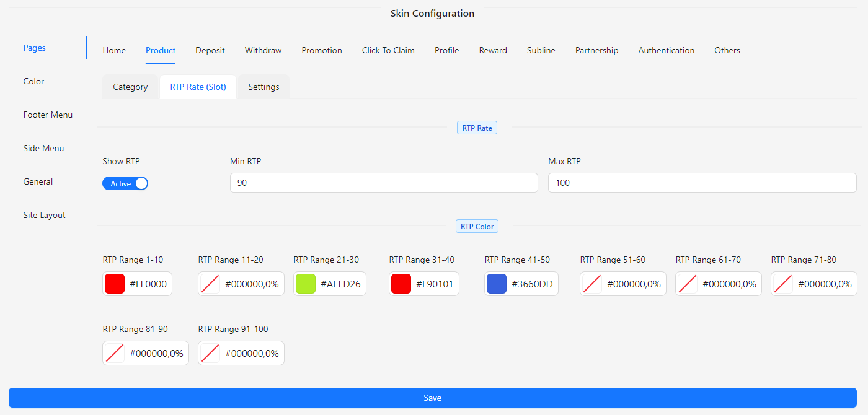
Task: Go to the Deposit tab
Action: coord(210,50)
